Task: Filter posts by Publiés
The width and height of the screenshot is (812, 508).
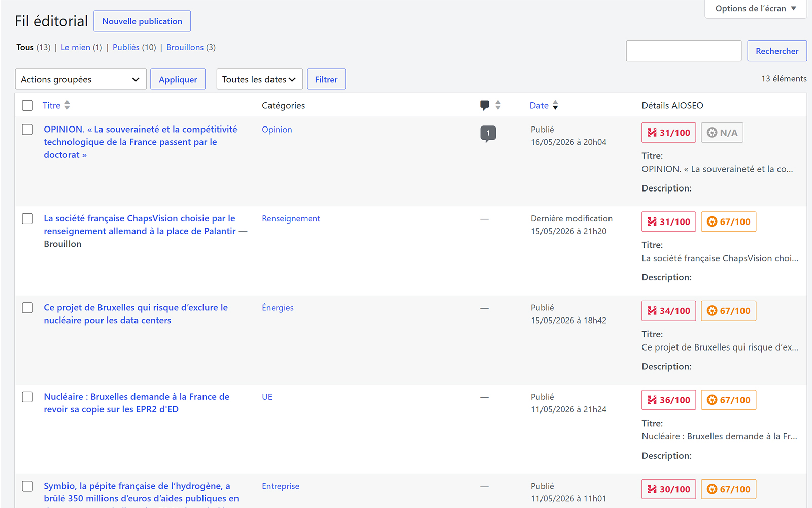Action: pos(126,47)
